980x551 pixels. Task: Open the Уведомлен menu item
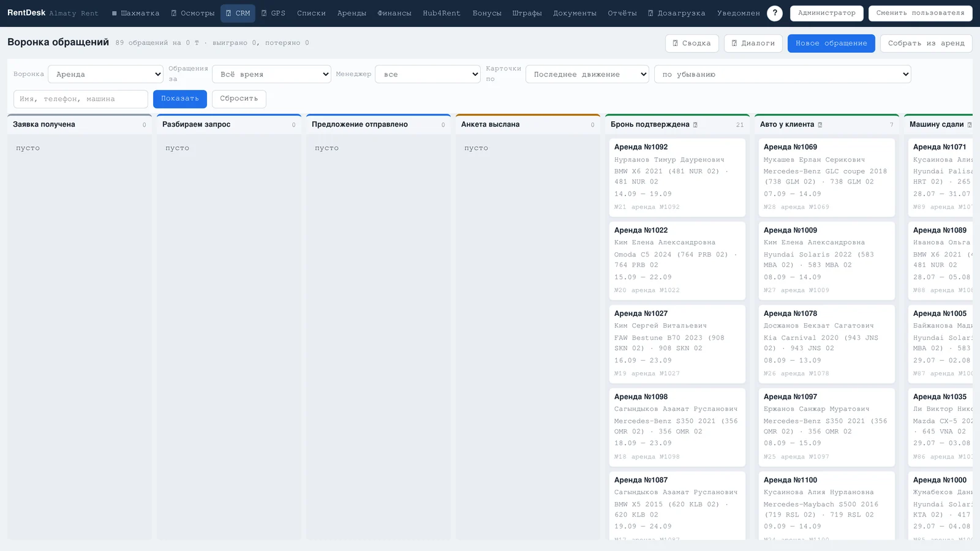739,13
